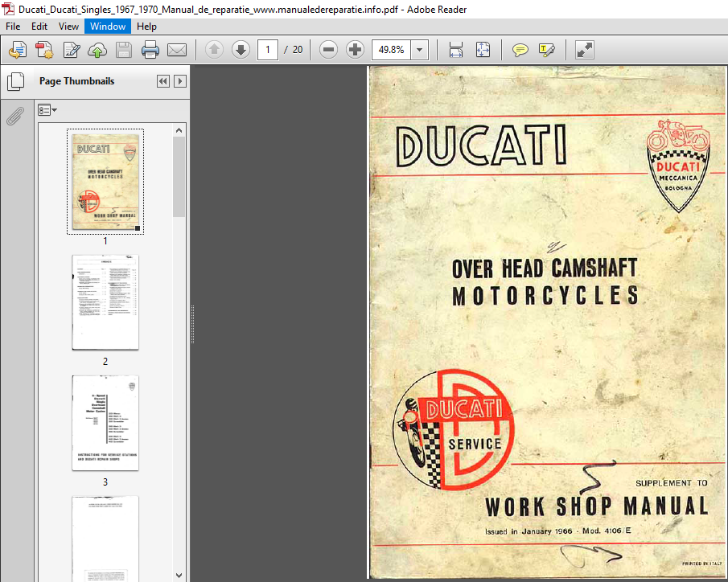Send file by email envelope icon
The image size is (728, 582).
[177, 50]
